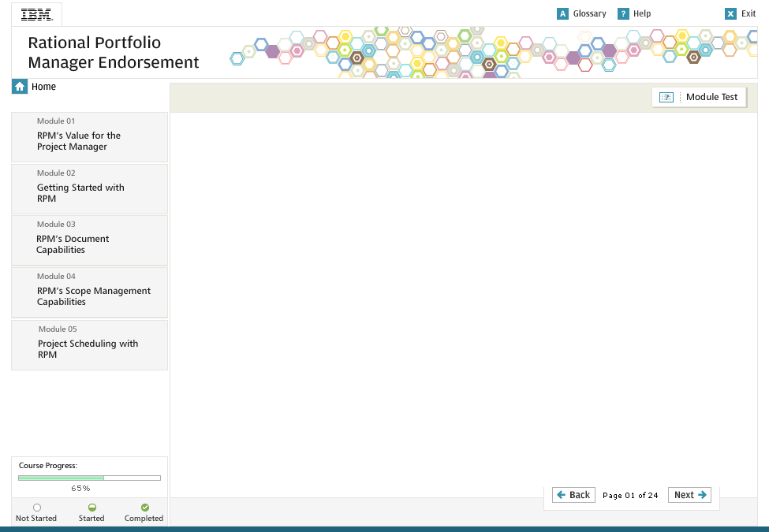The width and height of the screenshot is (769, 532).
Task: Go to previous page with Back button
Action: [573, 495]
